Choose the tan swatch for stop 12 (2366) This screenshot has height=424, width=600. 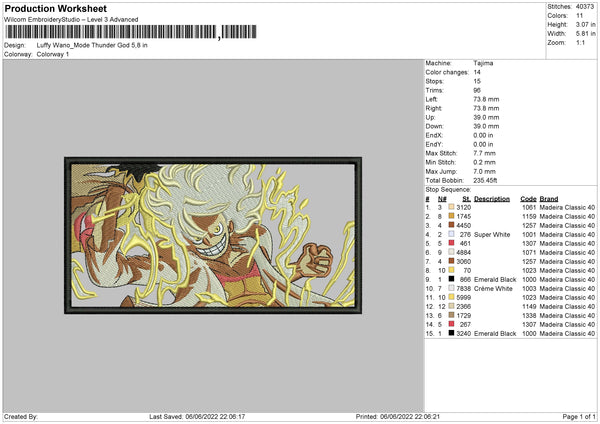click(x=452, y=306)
